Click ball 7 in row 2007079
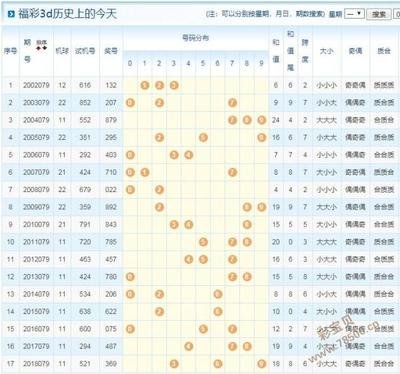This screenshot has height=374, width=400. 232,172
